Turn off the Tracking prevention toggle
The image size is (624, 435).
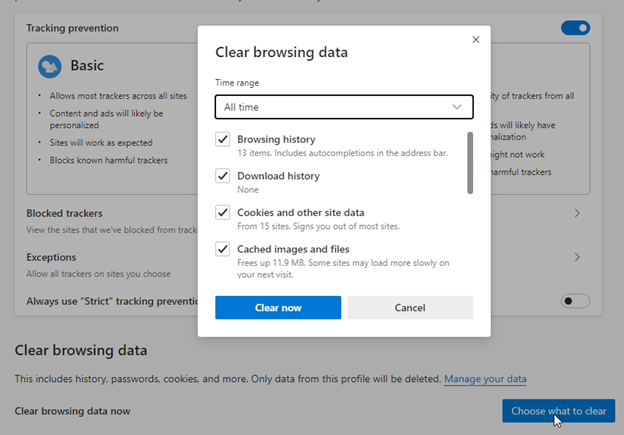point(575,29)
